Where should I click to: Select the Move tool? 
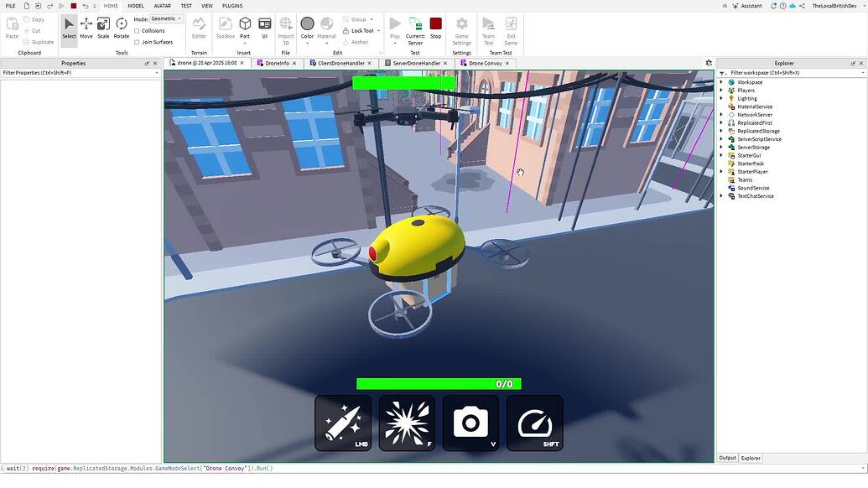pyautogui.click(x=86, y=25)
